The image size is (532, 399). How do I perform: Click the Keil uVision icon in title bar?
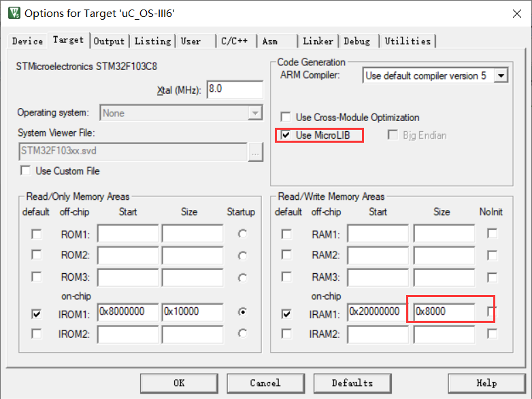tap(14, 13)
